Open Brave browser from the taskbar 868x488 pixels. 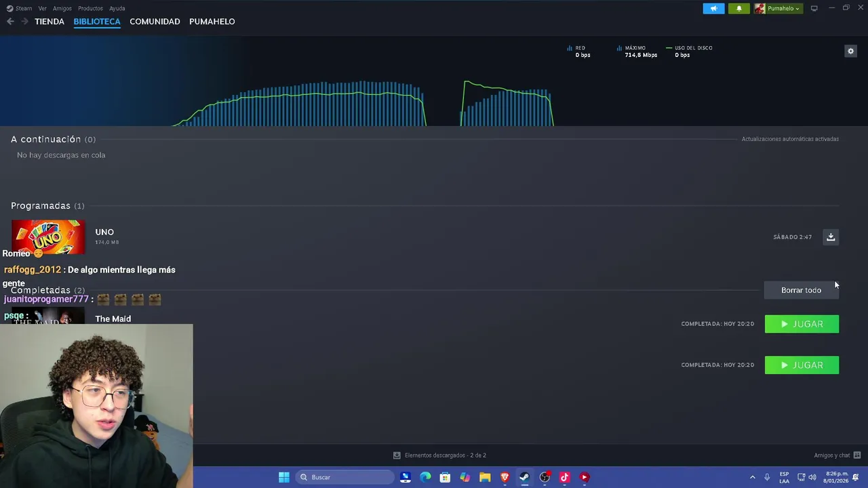pos(505,477)
